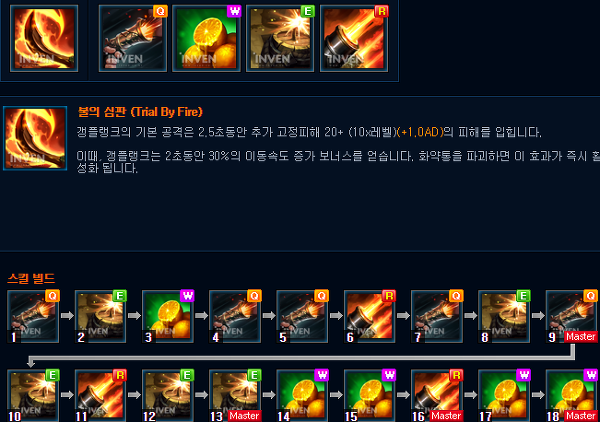The width and height of the screenshot is (600, 422).
Task: Select the W orange skill icon in the top row
Action: [206, 38]
